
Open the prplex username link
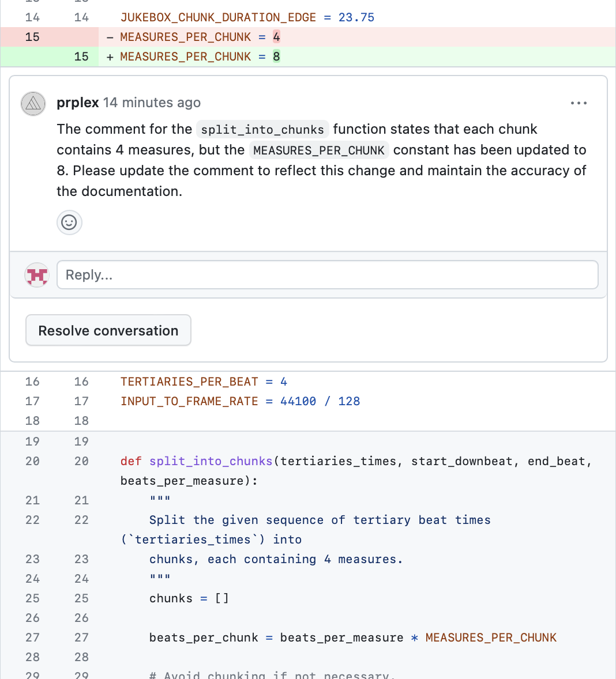tap(78, 103)
